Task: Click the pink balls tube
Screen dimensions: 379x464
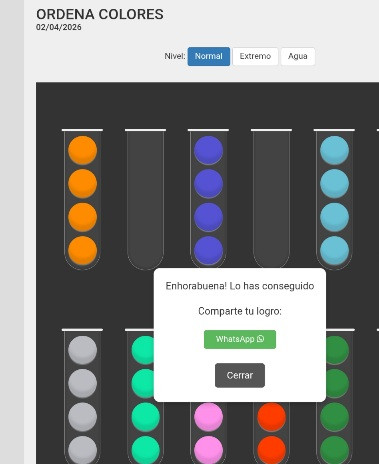Action: point(208,433)
